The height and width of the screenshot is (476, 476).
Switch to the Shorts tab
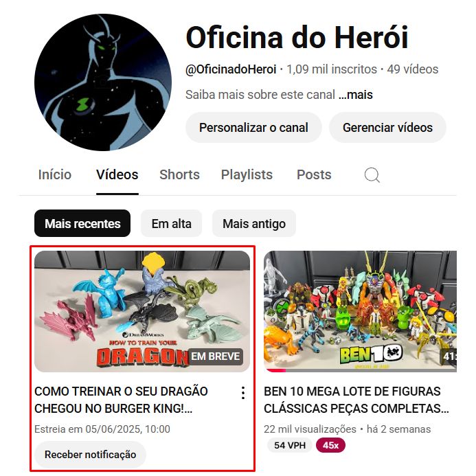pos(179,175)
